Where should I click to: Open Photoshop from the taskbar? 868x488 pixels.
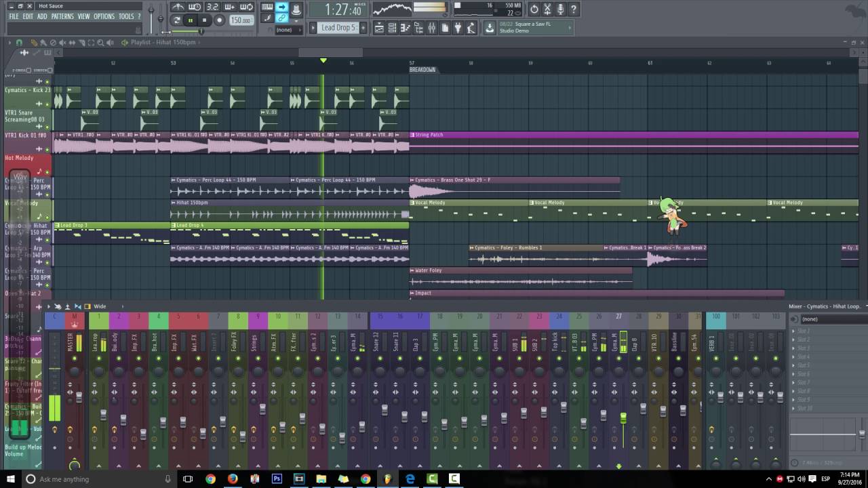[277, 479]
